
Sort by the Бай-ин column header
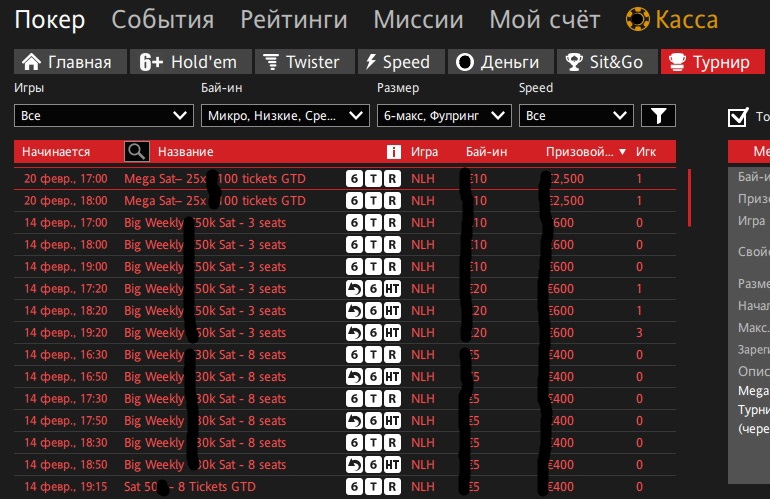pyautogui.click(x=487, y=152)
